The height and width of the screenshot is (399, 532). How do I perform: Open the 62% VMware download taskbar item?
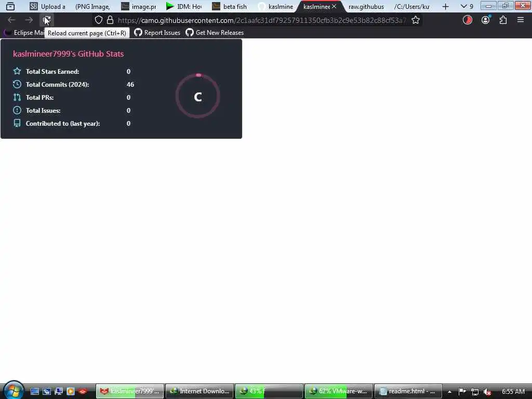(x=339, y=391)
